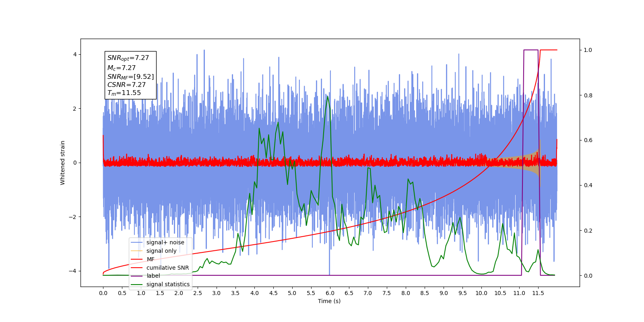
Task: Click the 0.2 tick on right axis
Action: 588,231
